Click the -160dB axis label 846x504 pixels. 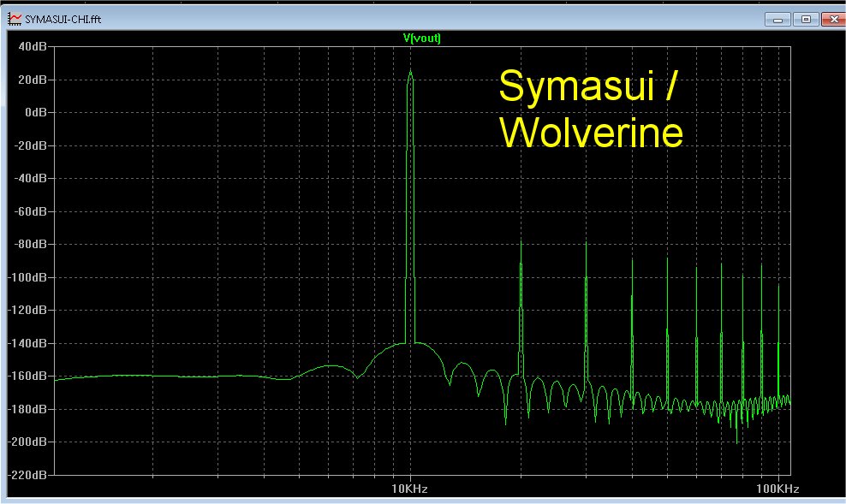pos(27,376)
